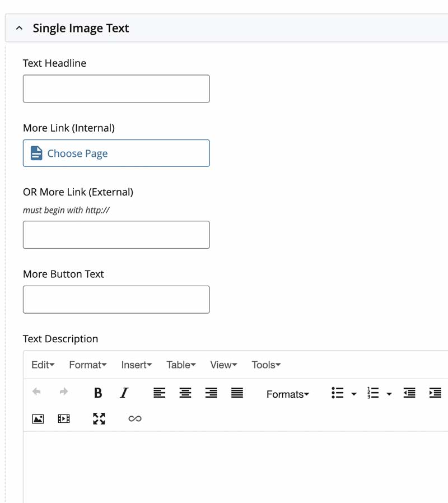The height and width of the screenshot is (503, 448).
Task: Click the Bold formatting icon
Action: tap(98, 393)
